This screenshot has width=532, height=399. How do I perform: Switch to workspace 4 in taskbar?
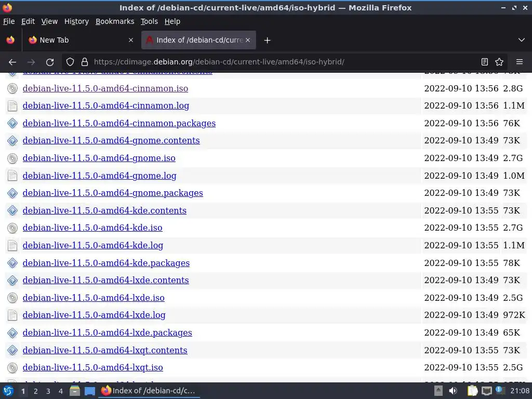click(x=61, y=391)
